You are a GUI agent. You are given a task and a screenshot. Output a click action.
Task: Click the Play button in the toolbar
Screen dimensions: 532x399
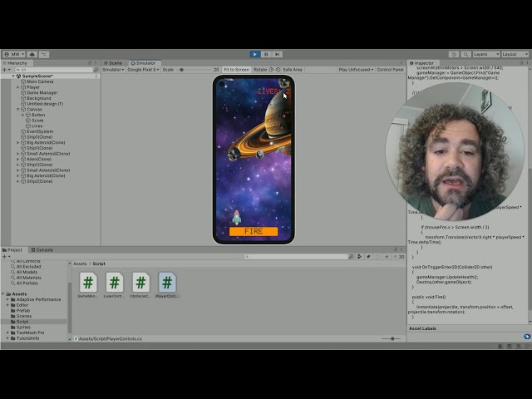pos(255,54)
